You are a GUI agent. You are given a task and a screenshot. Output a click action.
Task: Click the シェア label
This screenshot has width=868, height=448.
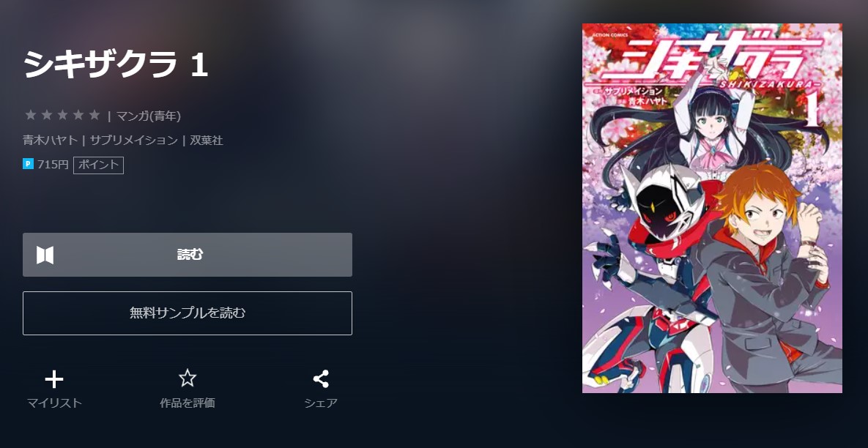[321, 403]
